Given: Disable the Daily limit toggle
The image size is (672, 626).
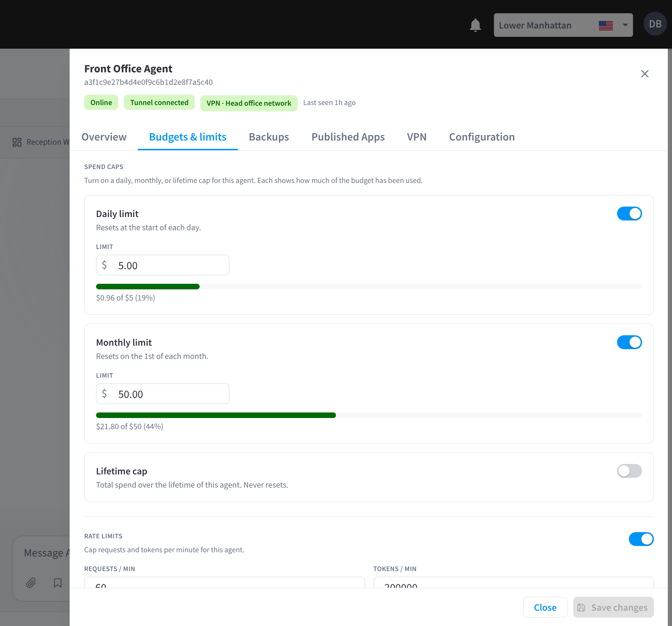Looking at the screenshot, I should coord(629,214).
